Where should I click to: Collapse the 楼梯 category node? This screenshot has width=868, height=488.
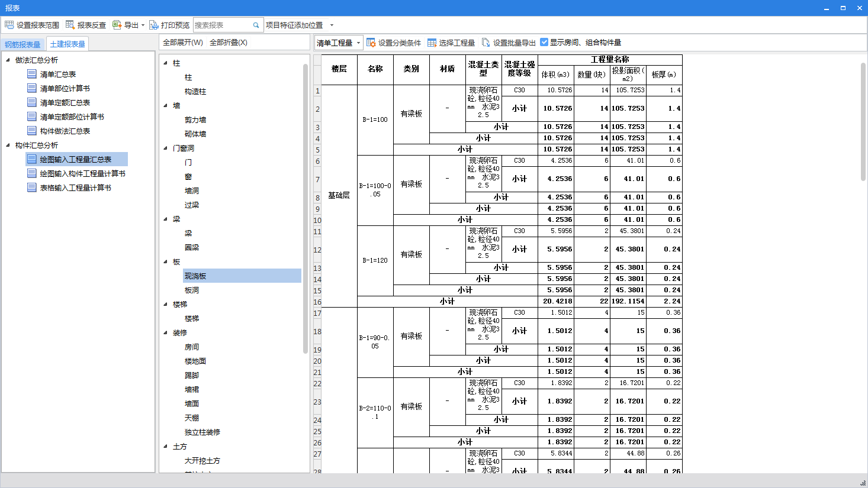(165, 304)
